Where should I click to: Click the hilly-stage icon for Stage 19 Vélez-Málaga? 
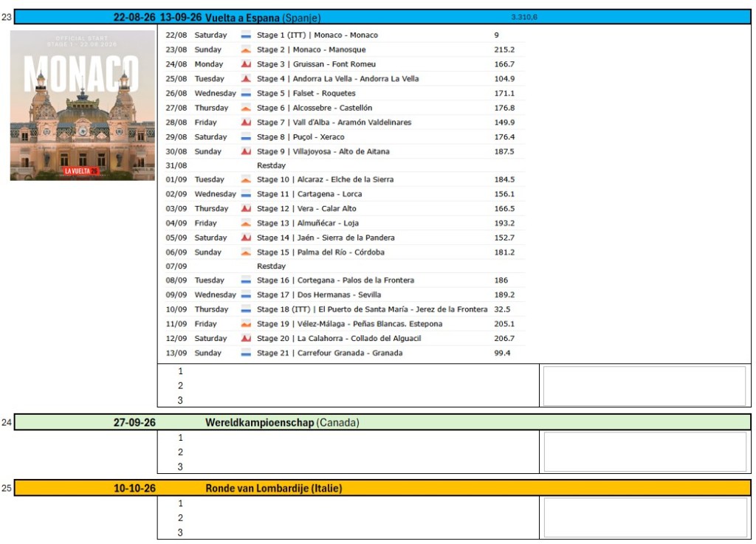pyautogui.click(x=246, y=324)
